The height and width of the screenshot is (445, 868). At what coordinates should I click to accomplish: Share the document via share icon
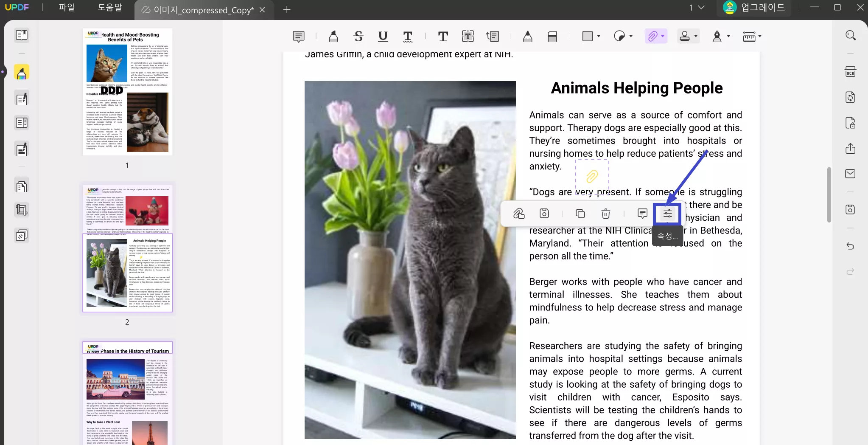click(850, 149)
